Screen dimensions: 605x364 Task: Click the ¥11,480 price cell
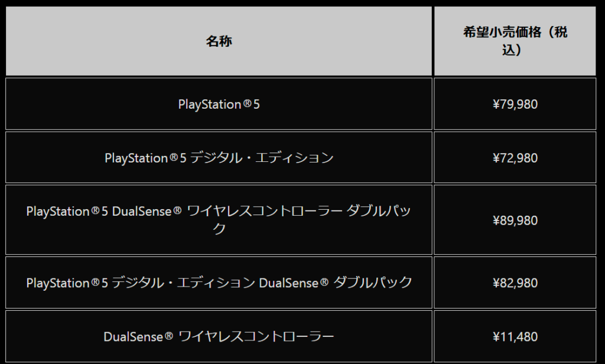click(515, 336)
